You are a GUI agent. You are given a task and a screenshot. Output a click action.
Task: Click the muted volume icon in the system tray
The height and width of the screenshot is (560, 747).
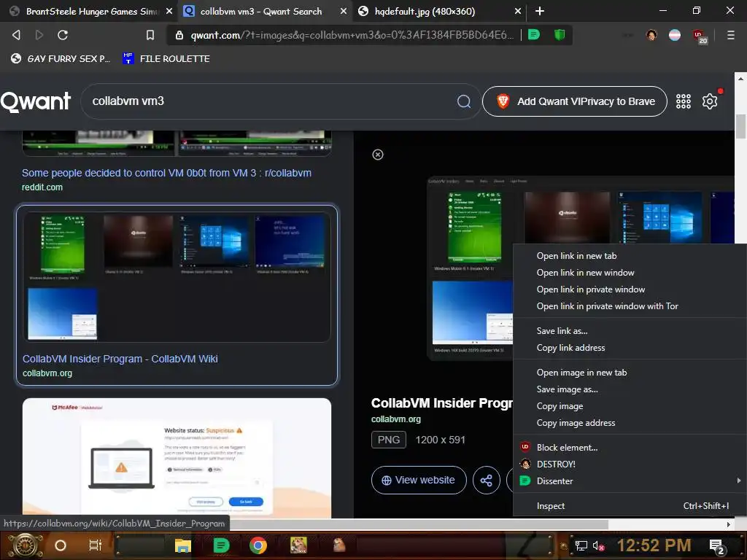click(x=598, y=545)
